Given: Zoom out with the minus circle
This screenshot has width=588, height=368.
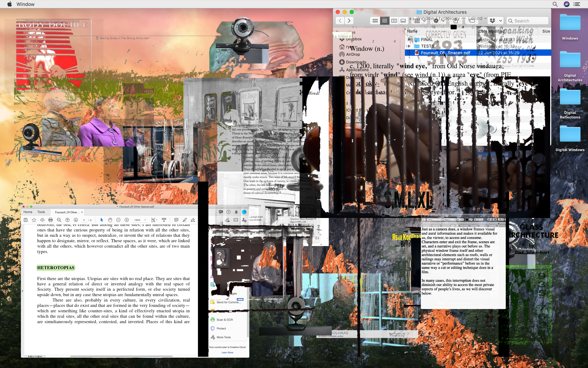Looking at the screenshot, I should [118, 220].
